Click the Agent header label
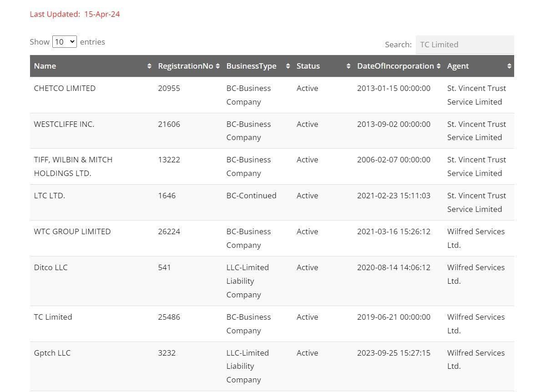536x392 pixels. tap(458, 66)
